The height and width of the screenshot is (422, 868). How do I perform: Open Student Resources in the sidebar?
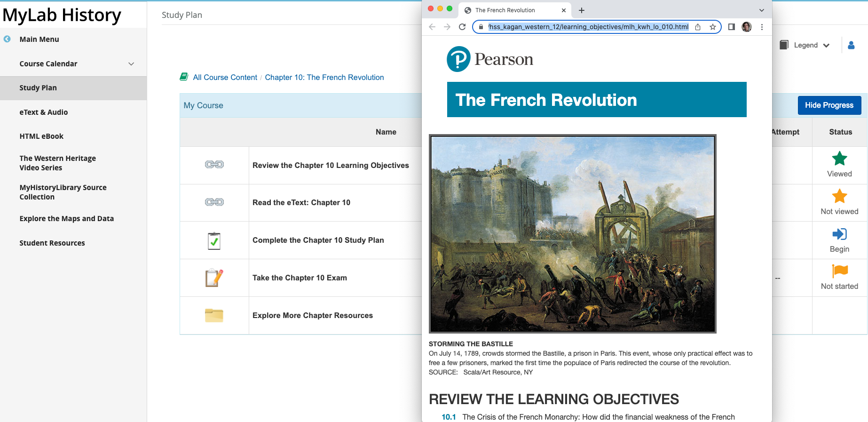[52, 243]
